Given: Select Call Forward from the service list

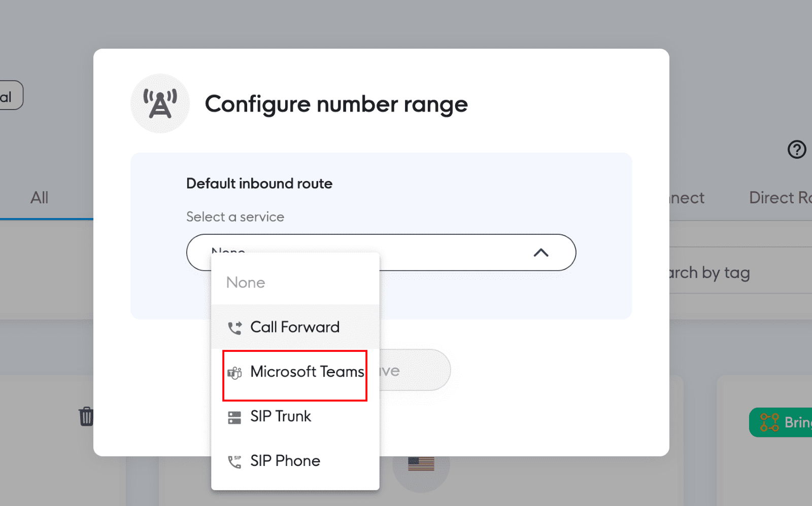Looking at the screenshot, I should (294, 327).
